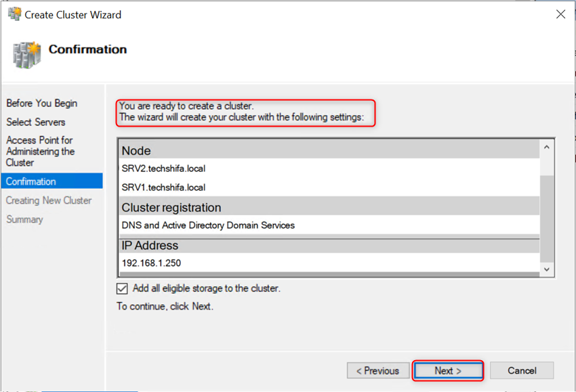This screenshot has width=576, height=392.
Task: Click the IP address 192.168.1.250 entry
Action: coord(151,263)
